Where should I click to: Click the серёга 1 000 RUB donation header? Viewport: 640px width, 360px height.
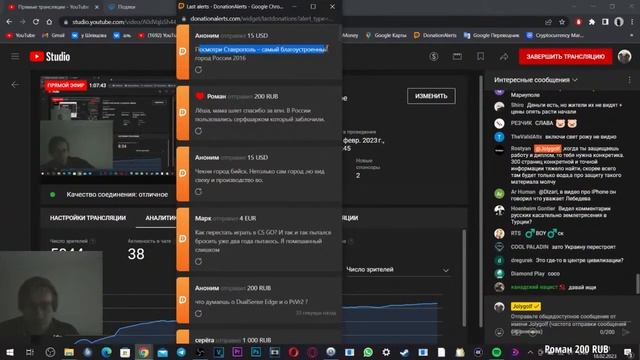click(233, 340)
